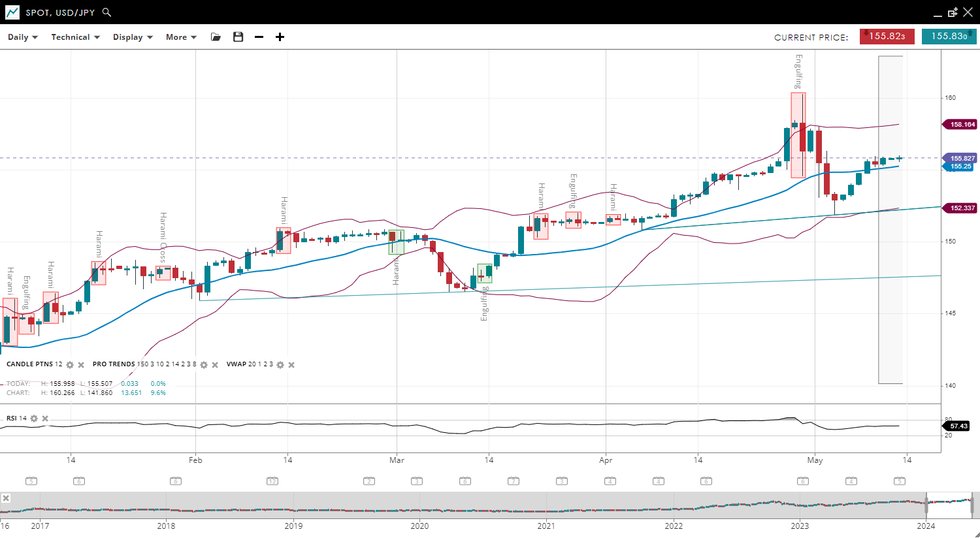
Task: Close the bottom timeline navigator panel
Action: pyautogui.click(x=6, y=498)
